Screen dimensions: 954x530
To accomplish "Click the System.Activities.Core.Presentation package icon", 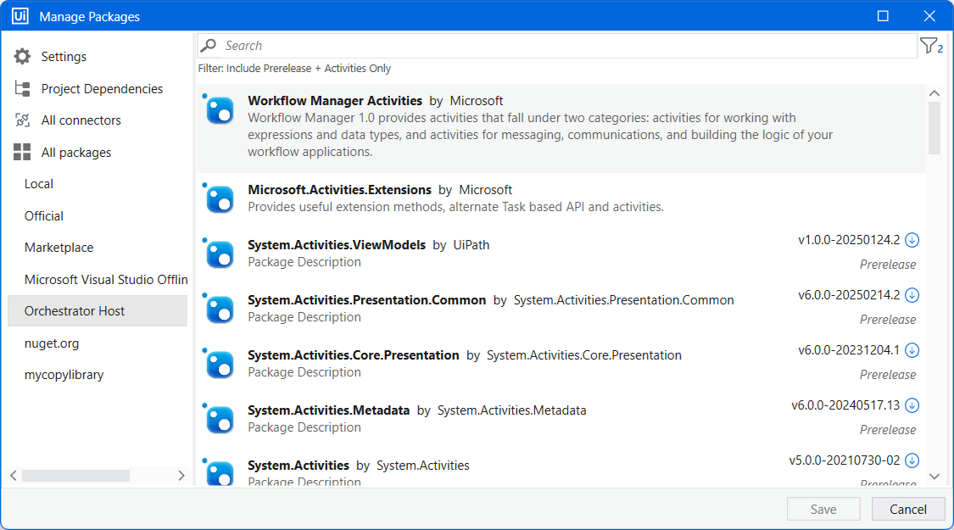I will click(x=219, y=364).
